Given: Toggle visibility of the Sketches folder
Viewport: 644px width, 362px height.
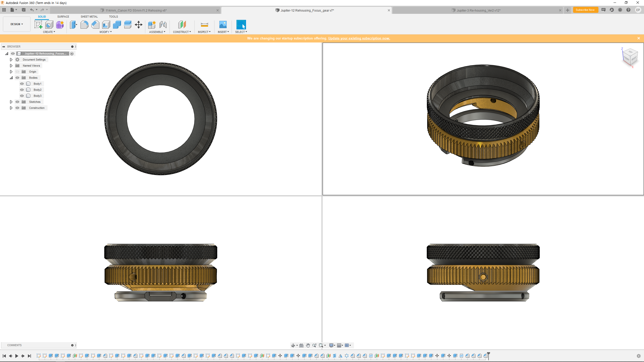Looking at the screenshot, I should point(17,102).
